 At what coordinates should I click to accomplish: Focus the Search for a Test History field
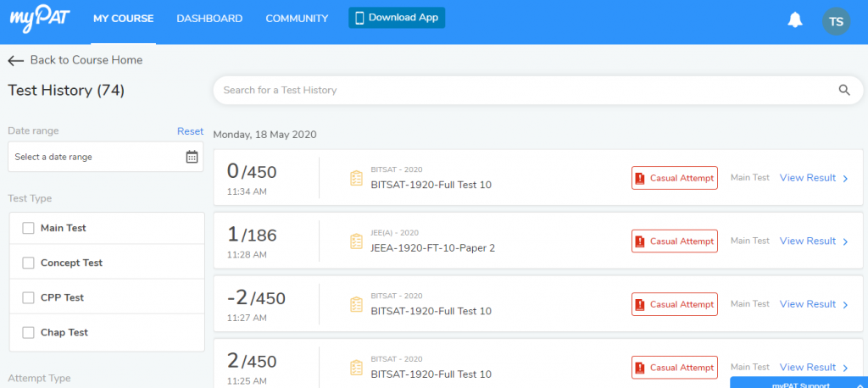pyautogui.click(x=537, y=90)
